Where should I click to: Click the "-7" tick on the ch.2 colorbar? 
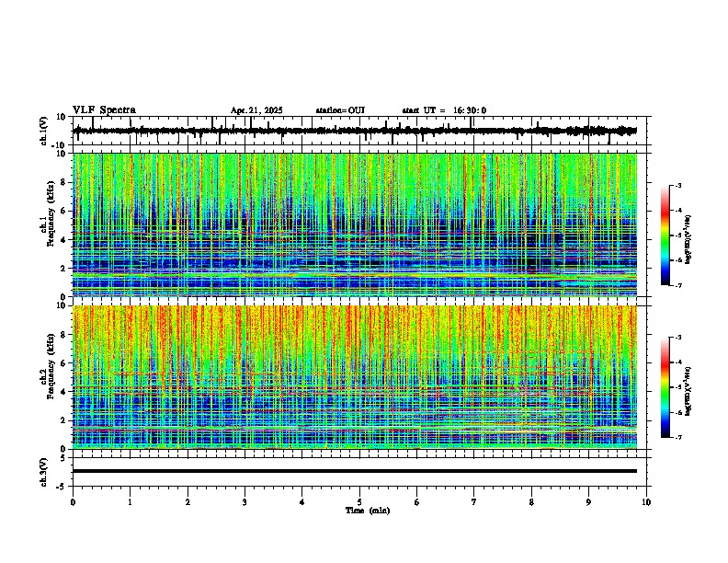point(678,437)
